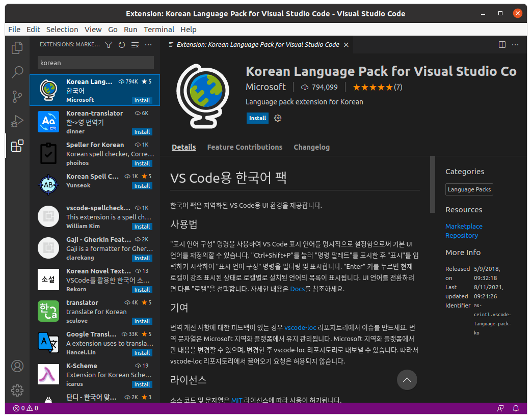Open the Selection menu
Screen dimensions: 532x419
pos(62,30)
